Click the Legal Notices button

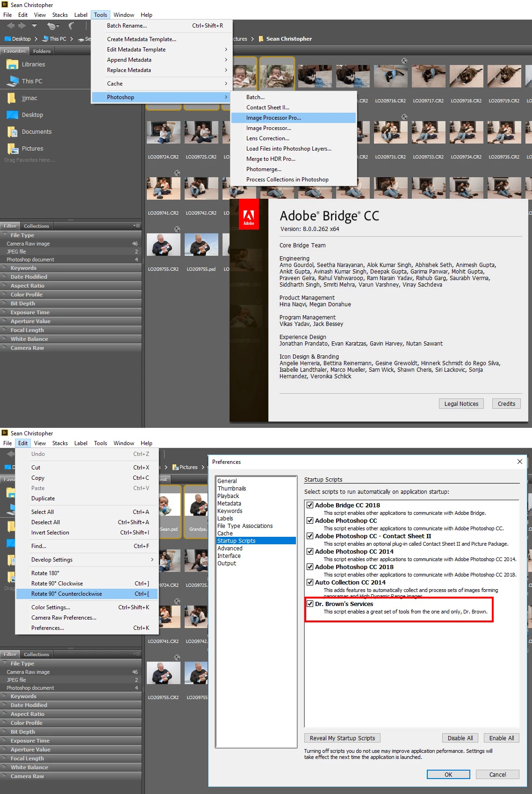461,404
